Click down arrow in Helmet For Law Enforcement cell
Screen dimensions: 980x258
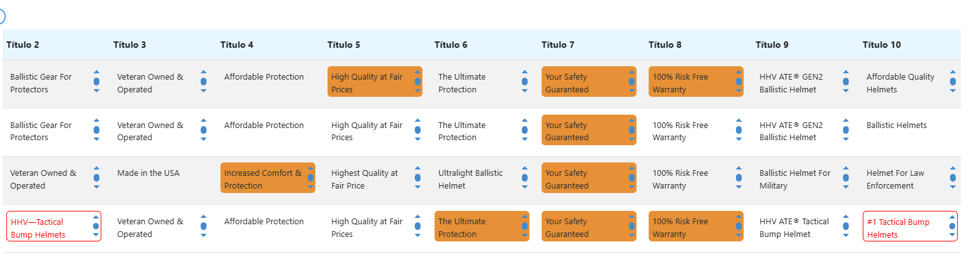coord(953,187)
